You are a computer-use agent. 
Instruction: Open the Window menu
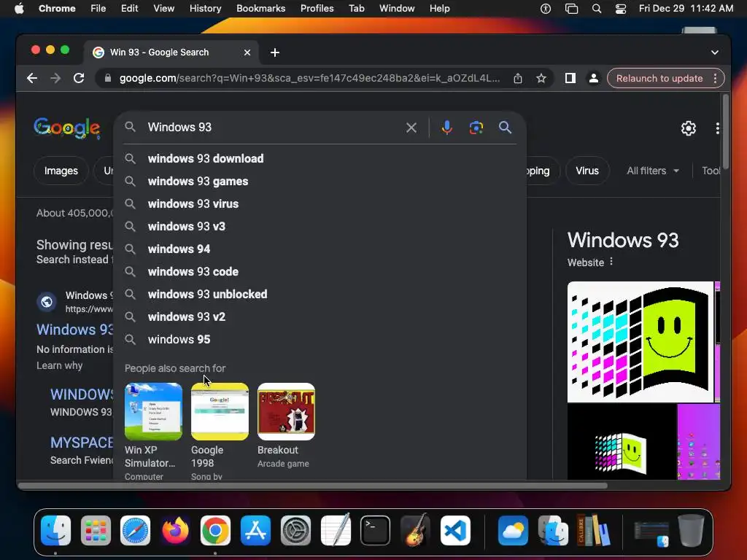pyautogui.click(x=397, y=9)
